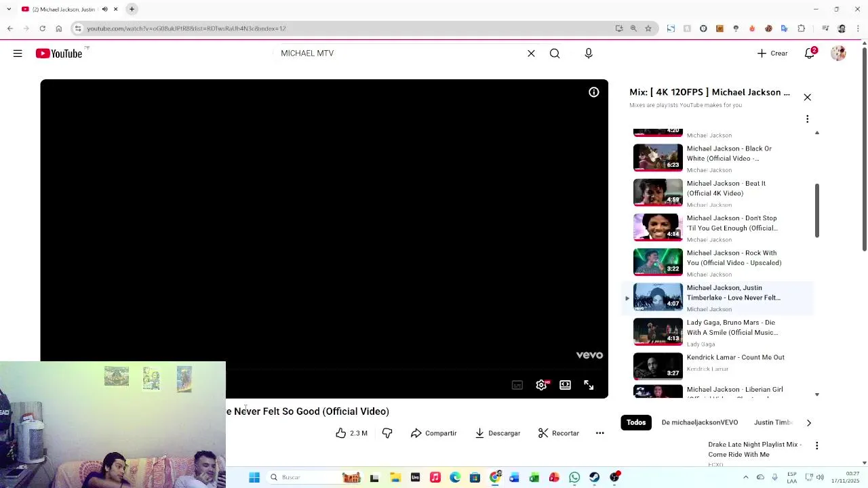
Task: Select the De michaeljacksonVEVO chip
Action: [x=700, y=423]
